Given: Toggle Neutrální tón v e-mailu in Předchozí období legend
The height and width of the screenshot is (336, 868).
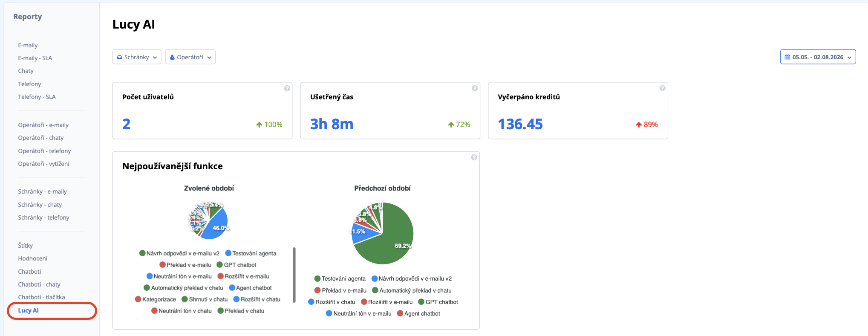Looking at the screenshot, I should click(x=359, y=313).
